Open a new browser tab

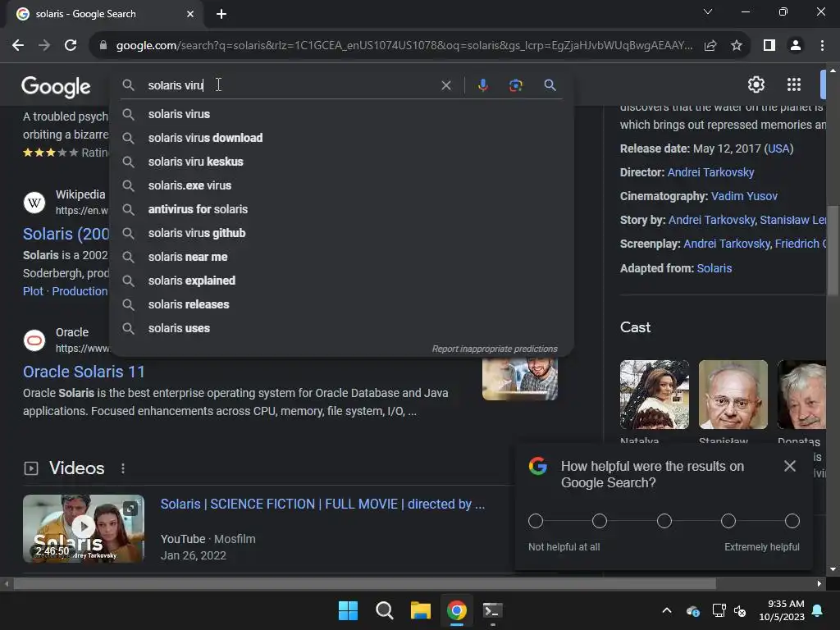pos(221,14)
